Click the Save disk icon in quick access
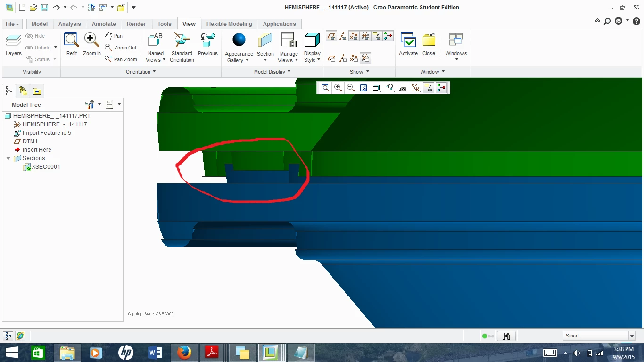644x362 pixels. pyautogui.click(x=44, y=8)
